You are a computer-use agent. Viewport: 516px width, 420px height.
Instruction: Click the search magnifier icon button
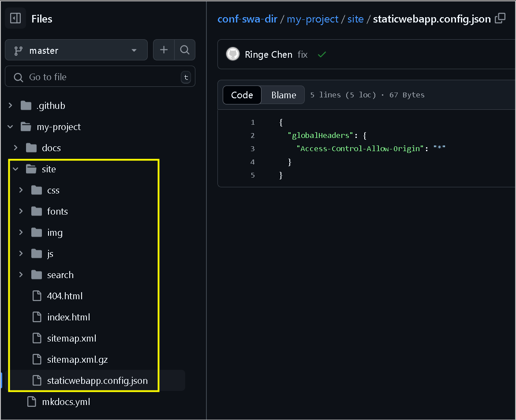(185, 50)
